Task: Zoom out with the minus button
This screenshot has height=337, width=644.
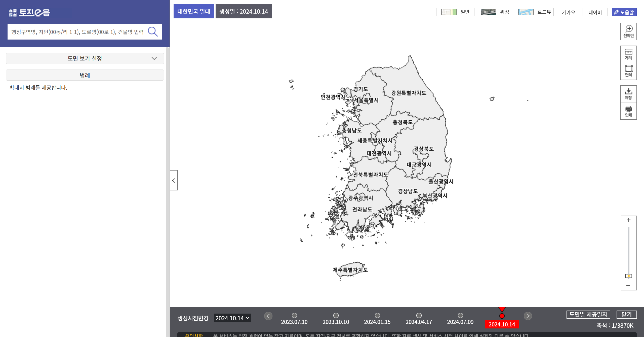Action: click(628, 286)
